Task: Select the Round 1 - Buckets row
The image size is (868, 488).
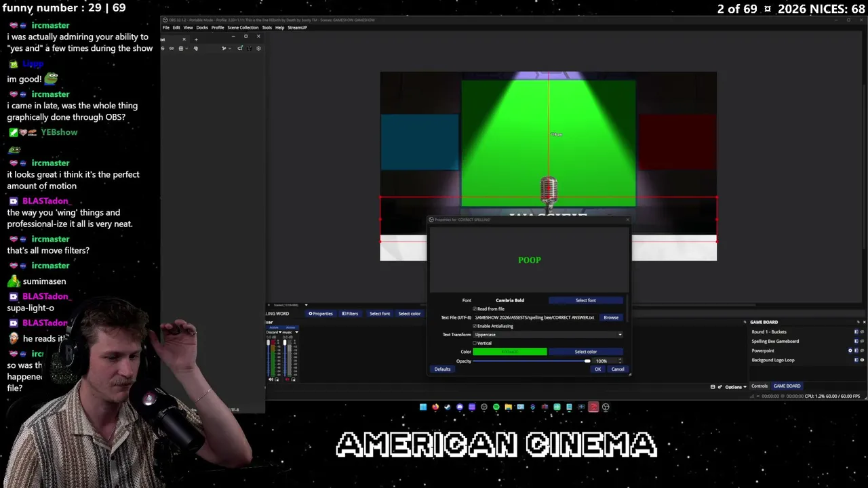Action: point(806,332)
